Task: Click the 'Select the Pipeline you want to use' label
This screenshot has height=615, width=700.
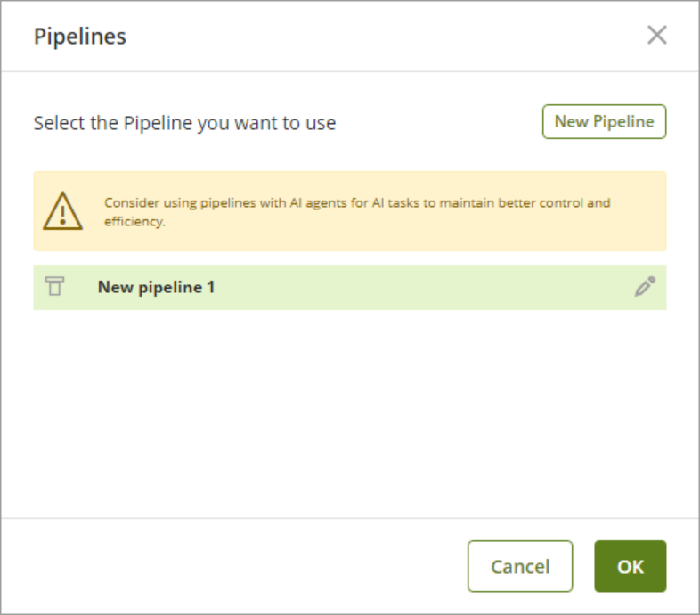Action: click(184, 123)
